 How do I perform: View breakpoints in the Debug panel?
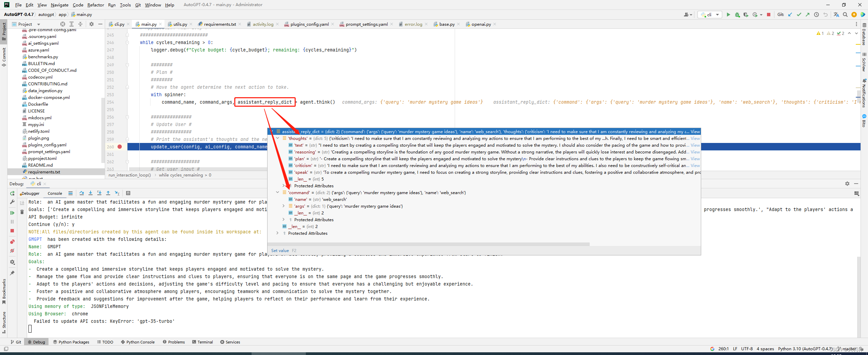coord(12,242)
